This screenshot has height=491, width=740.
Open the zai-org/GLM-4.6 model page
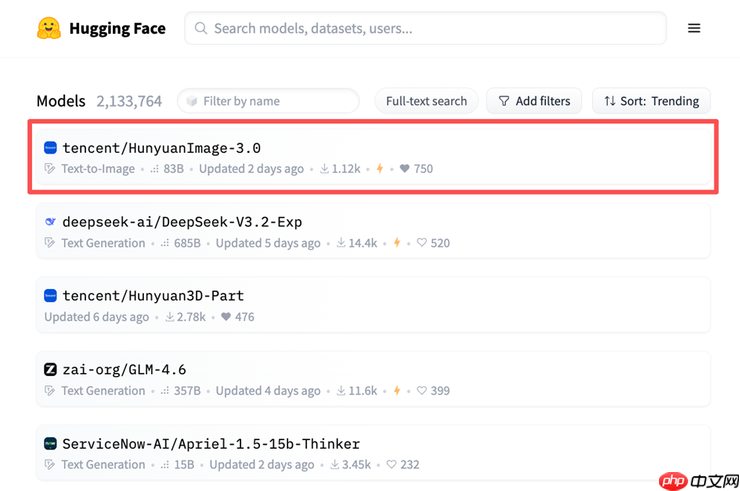tap(124, 369)
